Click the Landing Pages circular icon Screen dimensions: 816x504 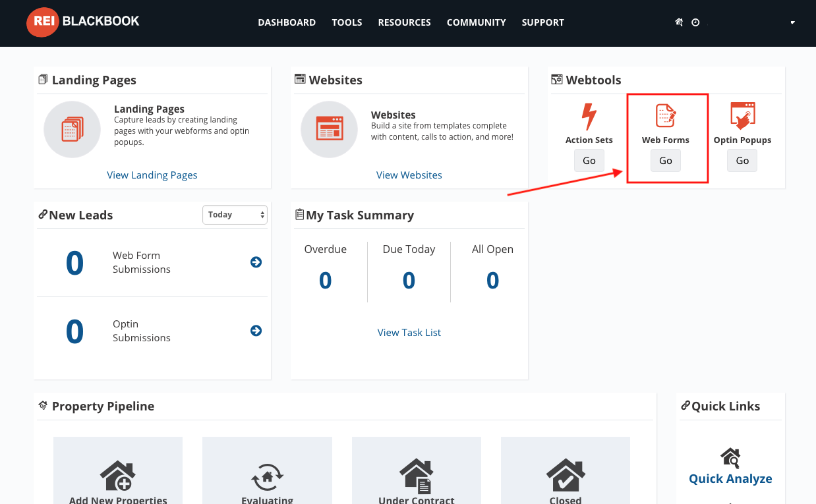(x=72, y=129)
